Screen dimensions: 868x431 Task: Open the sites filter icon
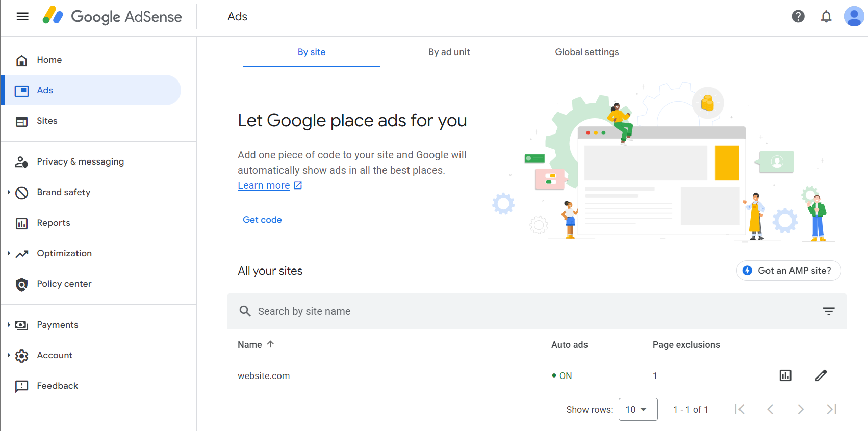[829, 311]
